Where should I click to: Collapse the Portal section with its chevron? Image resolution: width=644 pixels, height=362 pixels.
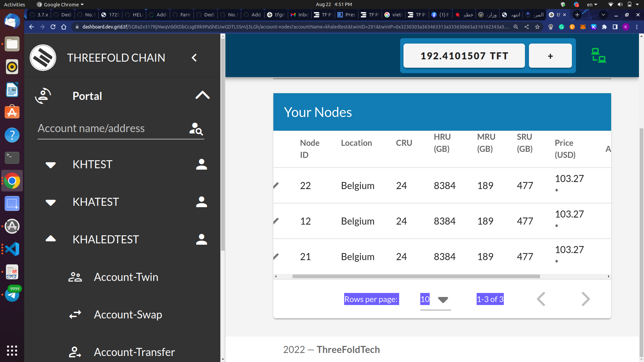coord(202,95)
